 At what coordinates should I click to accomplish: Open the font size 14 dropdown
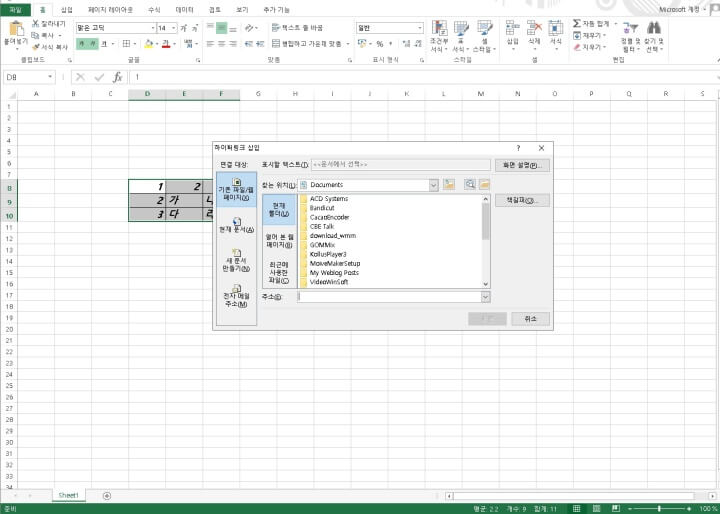tap(174, 28)
